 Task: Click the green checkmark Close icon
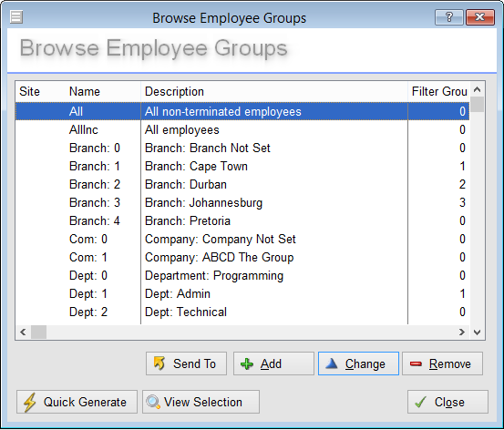420,402
